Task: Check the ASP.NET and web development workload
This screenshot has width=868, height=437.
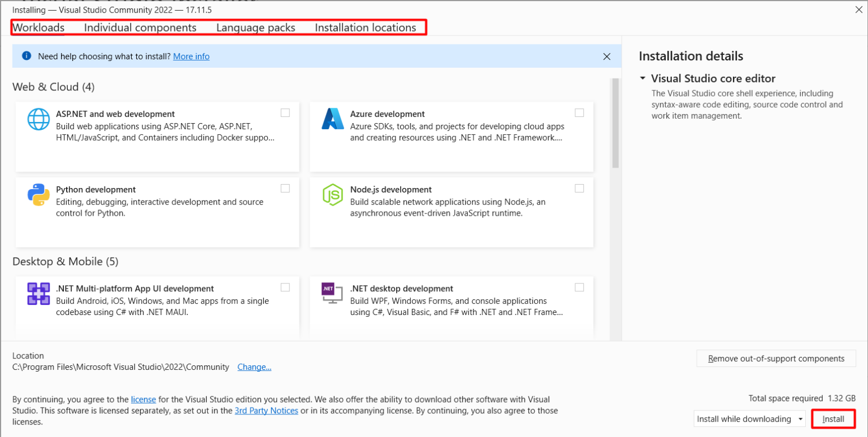Action: click(x=285, y=112)
